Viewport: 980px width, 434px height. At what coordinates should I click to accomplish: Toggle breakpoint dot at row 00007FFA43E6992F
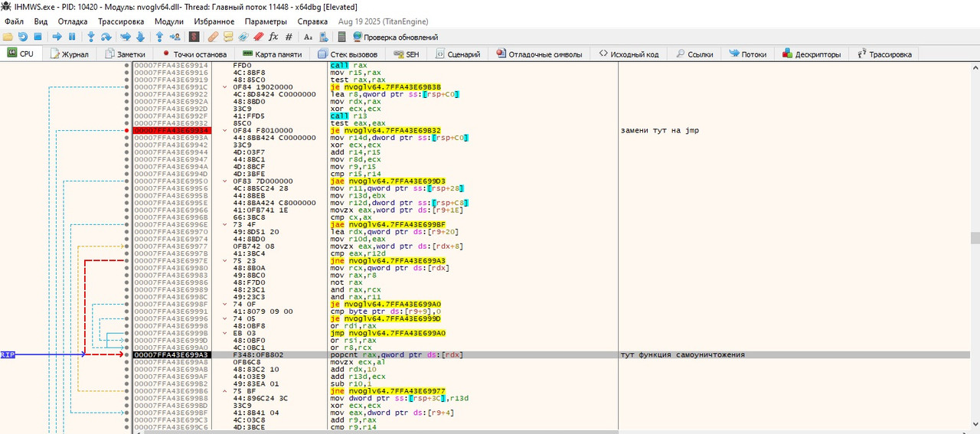pyautogui.click(x=127, y=116)
